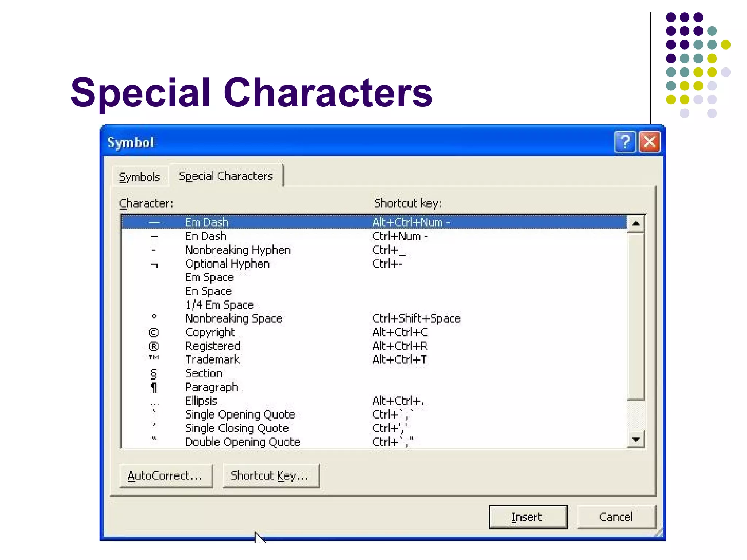Viewport: 747px width, 560px height.
Task: Select Nonbreaking Space in the list
Action: pyautogui.click(x=374, y=318)
